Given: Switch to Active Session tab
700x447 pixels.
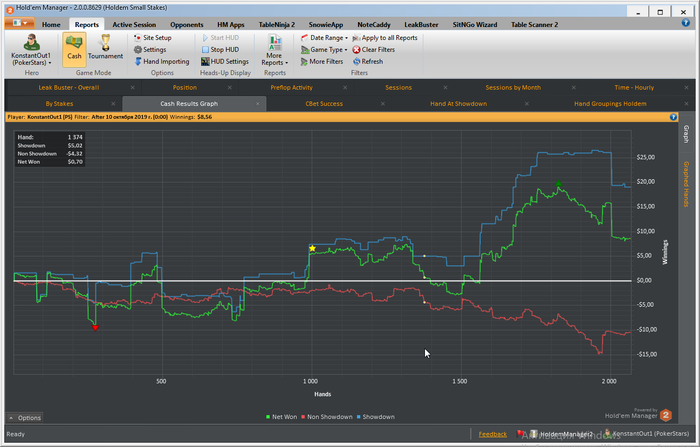Looking at the screenshot, I should pos(134,25).
